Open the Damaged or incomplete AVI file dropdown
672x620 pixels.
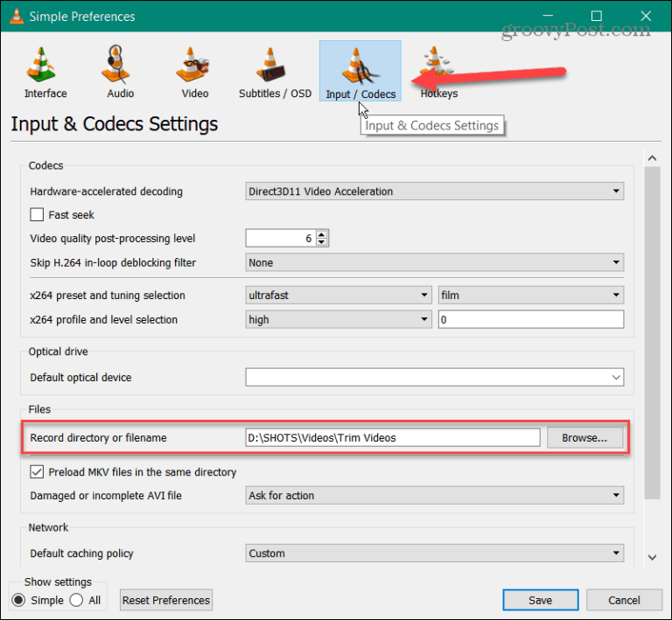(434, 496)
